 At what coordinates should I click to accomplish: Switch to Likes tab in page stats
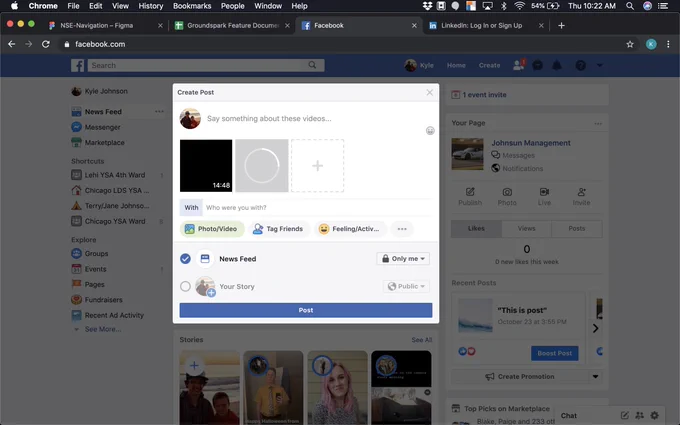click(x=476, y=229)
